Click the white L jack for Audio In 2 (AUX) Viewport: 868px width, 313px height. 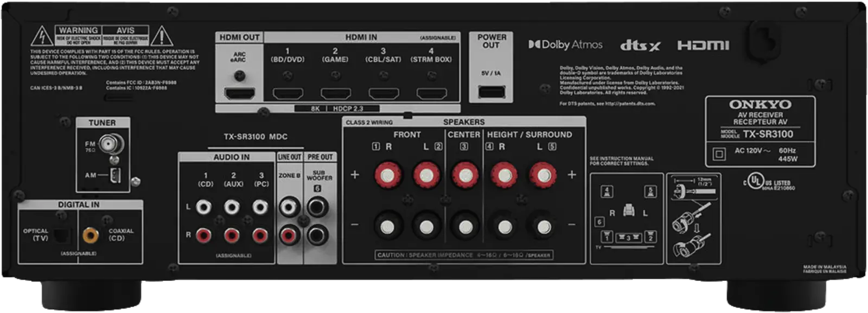(232, 207)
